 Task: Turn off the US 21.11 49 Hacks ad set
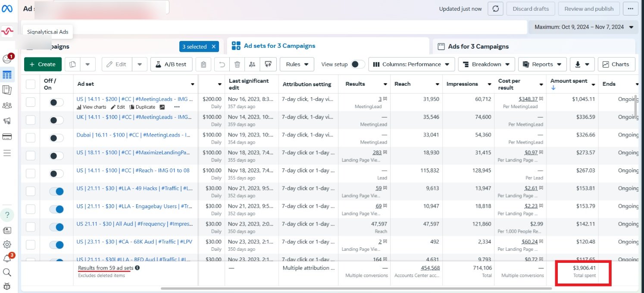point(56,191)
